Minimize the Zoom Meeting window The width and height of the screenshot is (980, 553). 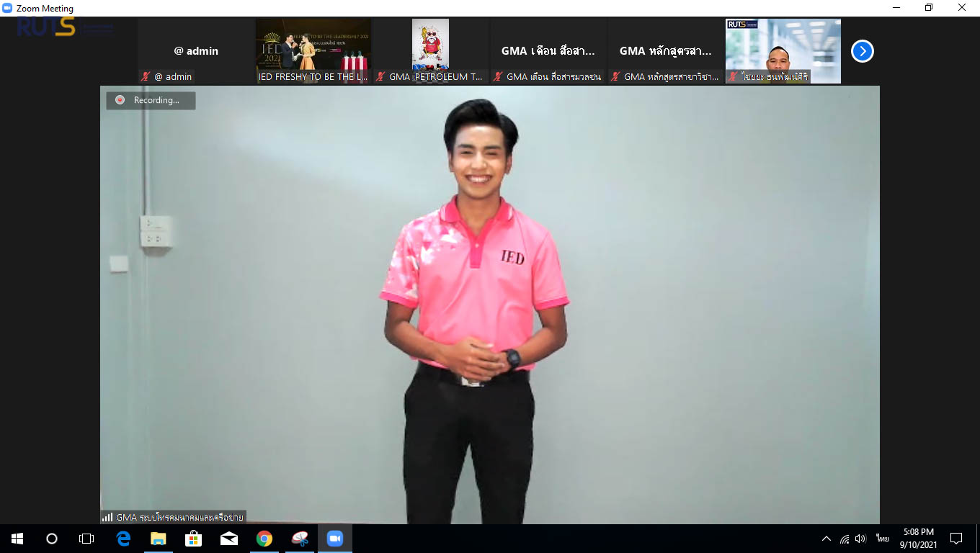click(x=896, y=8)
